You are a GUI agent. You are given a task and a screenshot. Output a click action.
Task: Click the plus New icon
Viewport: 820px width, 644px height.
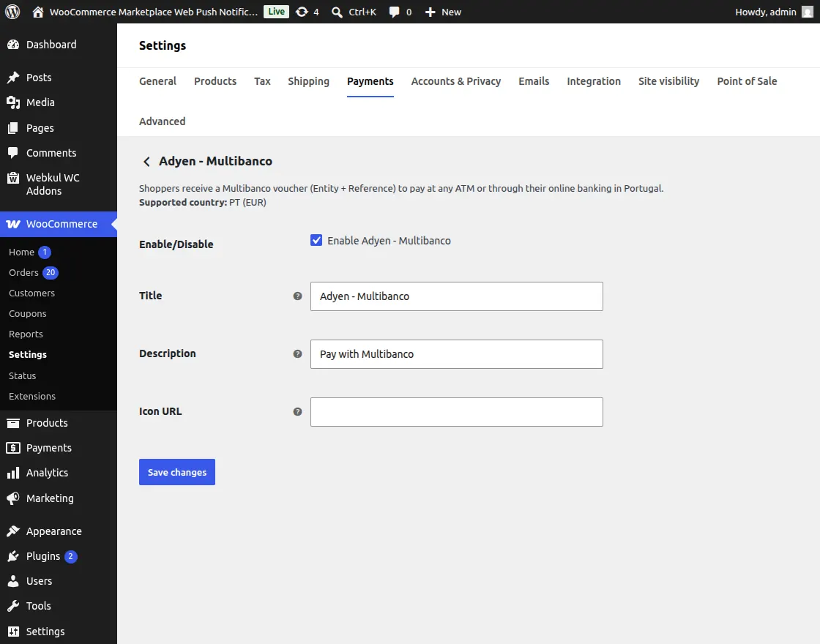pos(430,12)
